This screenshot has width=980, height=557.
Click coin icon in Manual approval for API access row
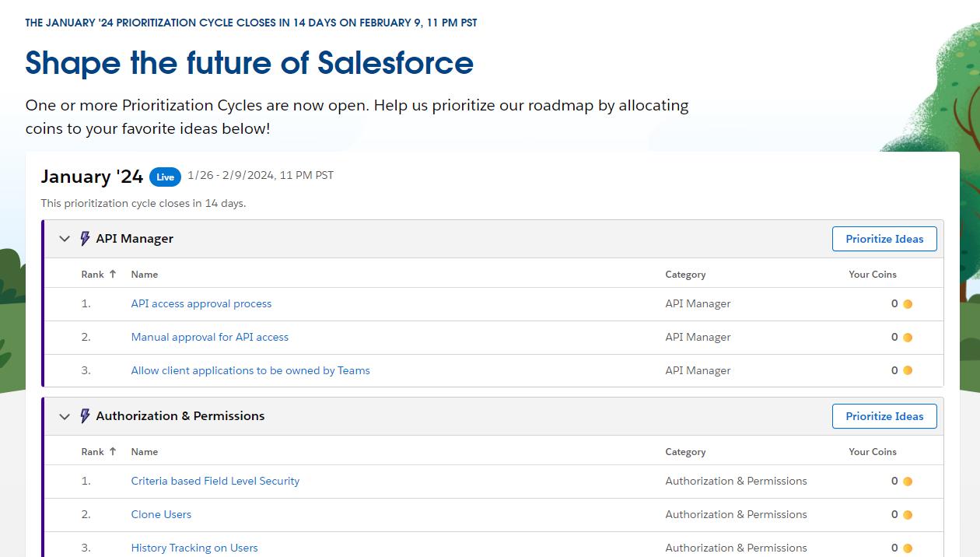(907, 338)
